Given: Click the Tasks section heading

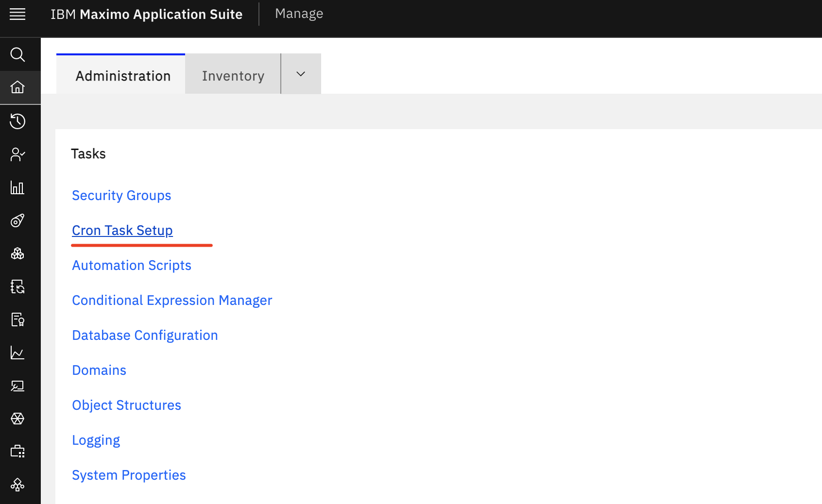Looking at the screenshot, I should 88,153.
